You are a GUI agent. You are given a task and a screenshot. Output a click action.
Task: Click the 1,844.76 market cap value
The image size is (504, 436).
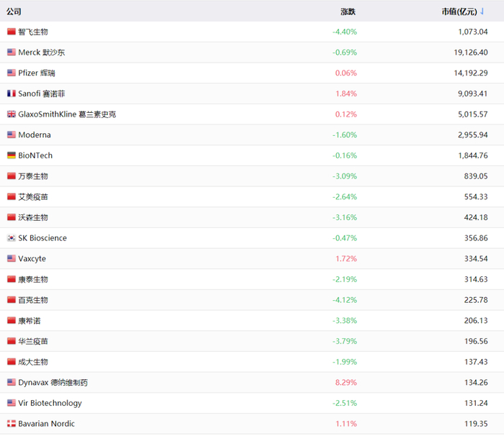[x=473, y=155]
